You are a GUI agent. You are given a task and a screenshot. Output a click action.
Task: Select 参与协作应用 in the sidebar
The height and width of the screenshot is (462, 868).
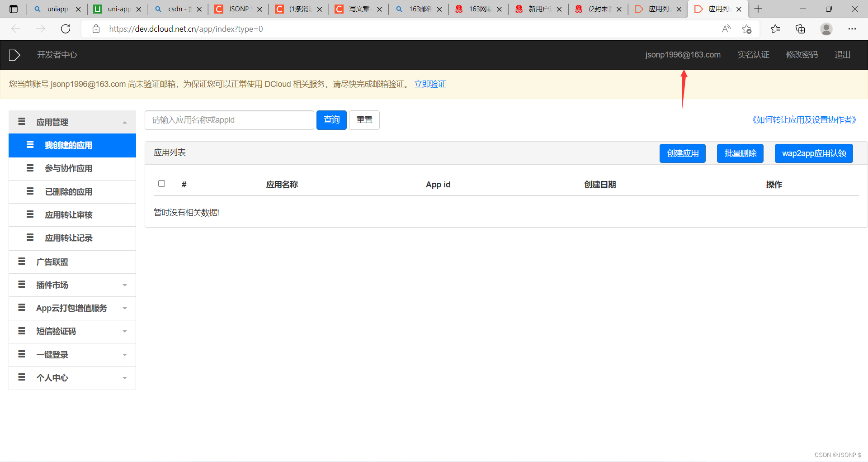[69, 168]
